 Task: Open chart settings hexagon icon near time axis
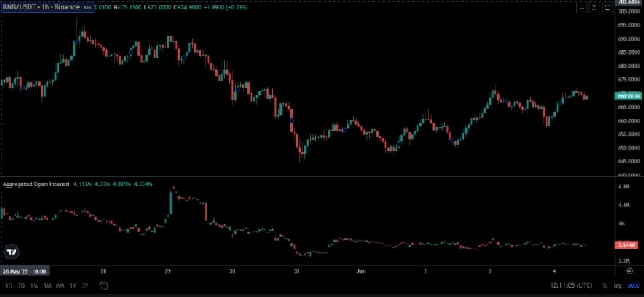pos(629,270)
